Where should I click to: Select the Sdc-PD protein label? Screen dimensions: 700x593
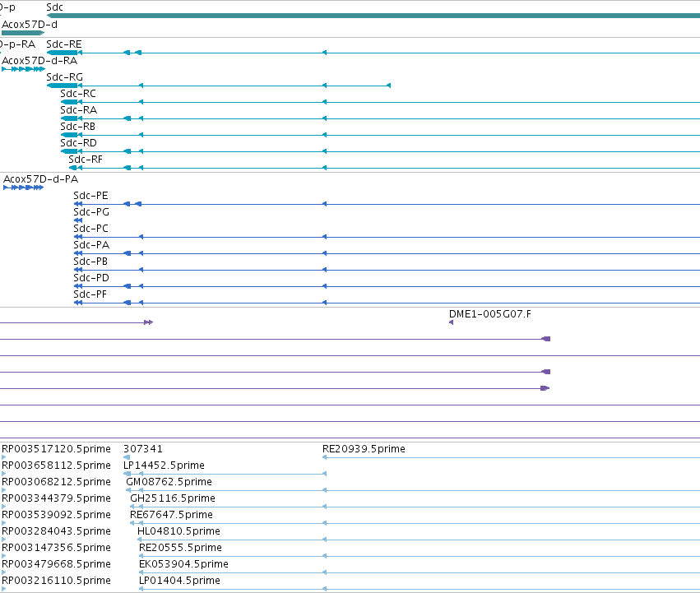pos(91,278)
